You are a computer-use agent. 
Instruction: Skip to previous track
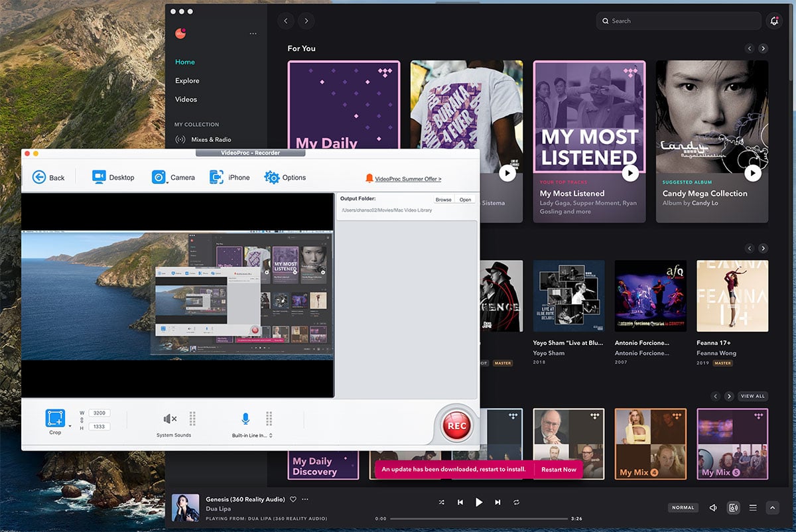click(x=460, y=503)
